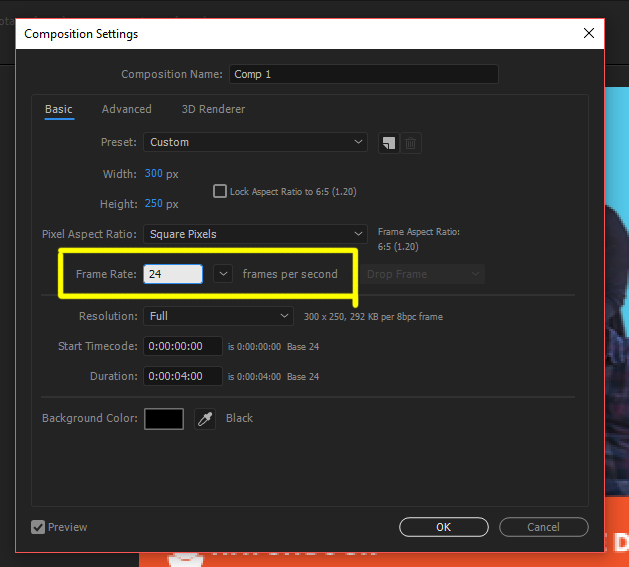Open the 3D Renderer tab

click(x=213, y=109)
